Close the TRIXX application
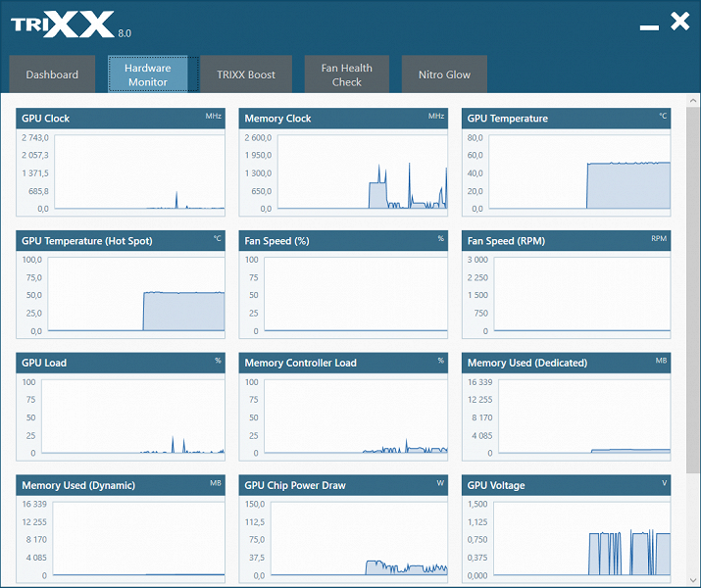 [x=680, y=22]
